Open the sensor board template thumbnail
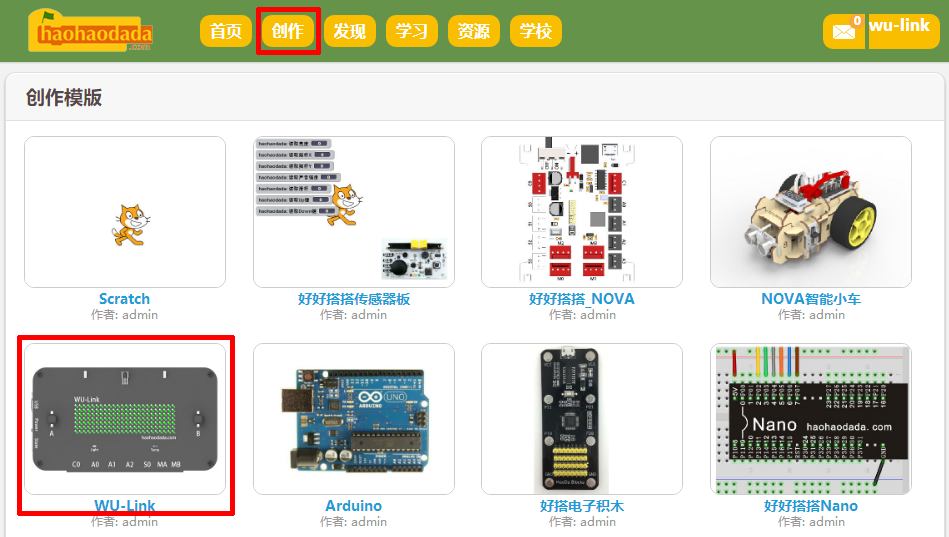Viewport: 949px width, 537px height. point(353,212)
